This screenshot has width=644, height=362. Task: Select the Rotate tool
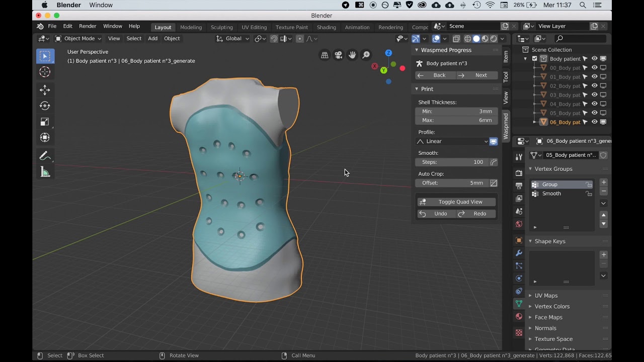coord(45,106)
